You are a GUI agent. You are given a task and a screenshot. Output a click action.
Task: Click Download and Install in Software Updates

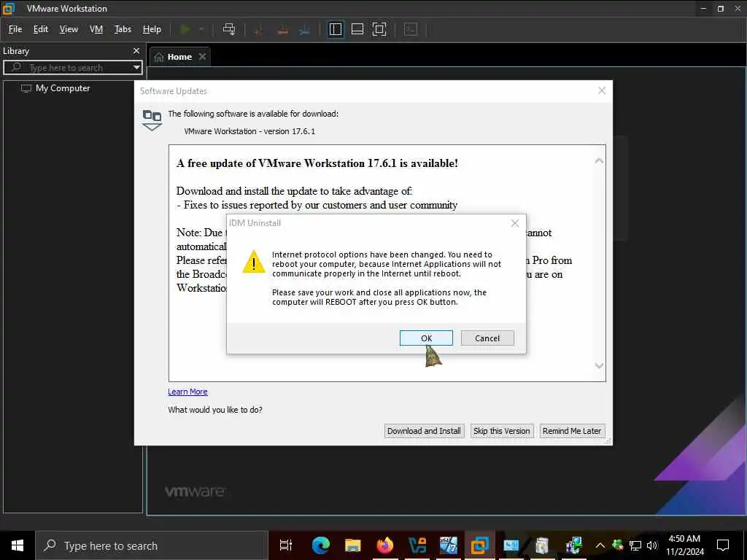pos(424,431)
